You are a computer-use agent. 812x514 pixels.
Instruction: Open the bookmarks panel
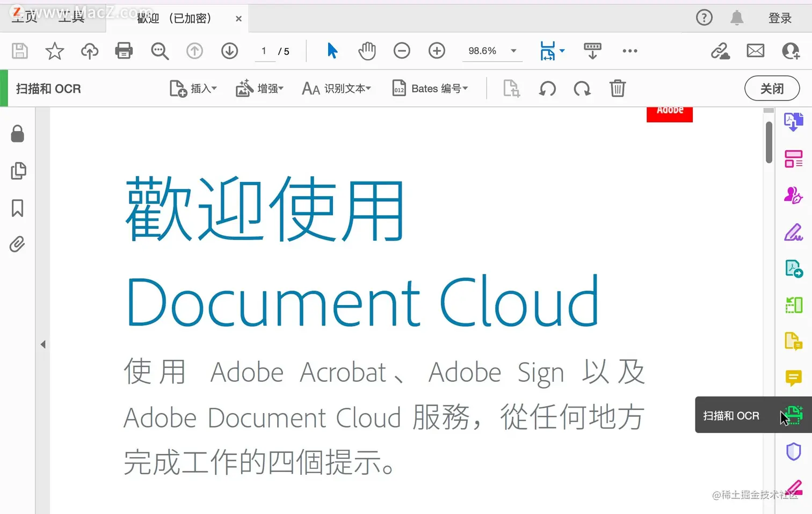18,208
